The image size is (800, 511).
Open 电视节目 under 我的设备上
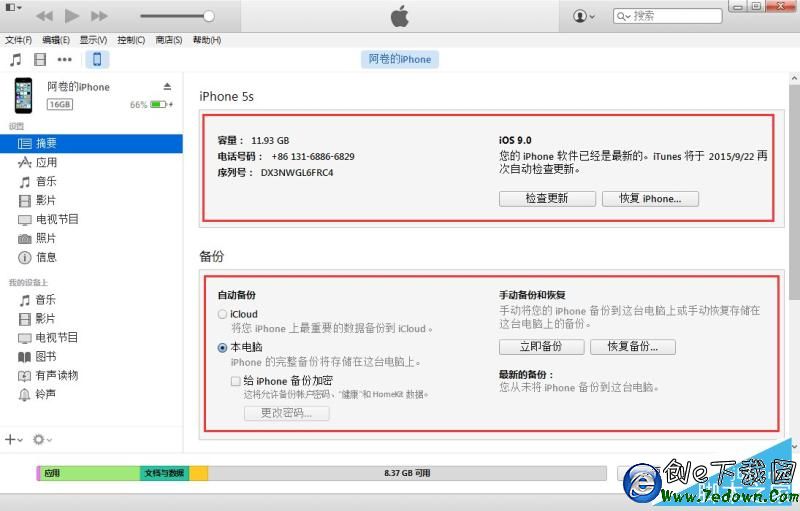pyautogui.click(x=48, y=338)
